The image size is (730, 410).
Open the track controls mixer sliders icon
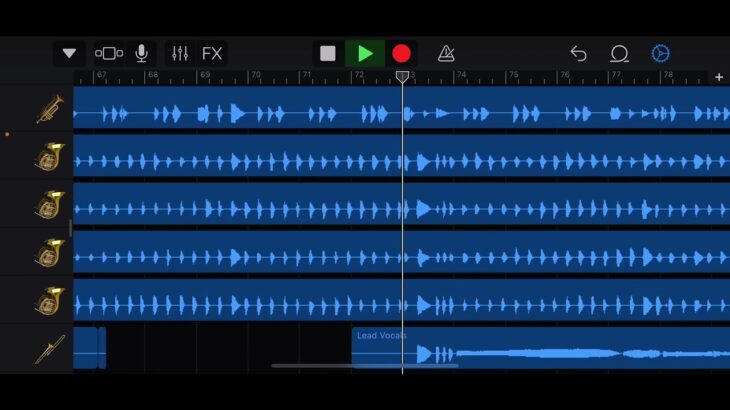180,54
